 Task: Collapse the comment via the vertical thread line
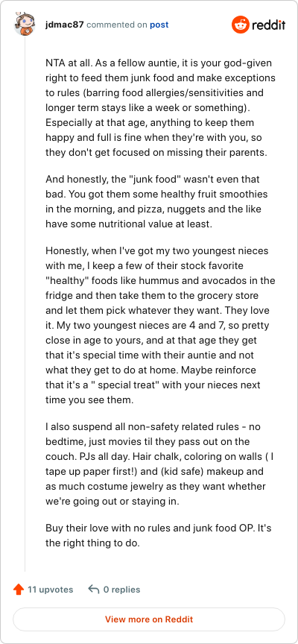[25, 305]
